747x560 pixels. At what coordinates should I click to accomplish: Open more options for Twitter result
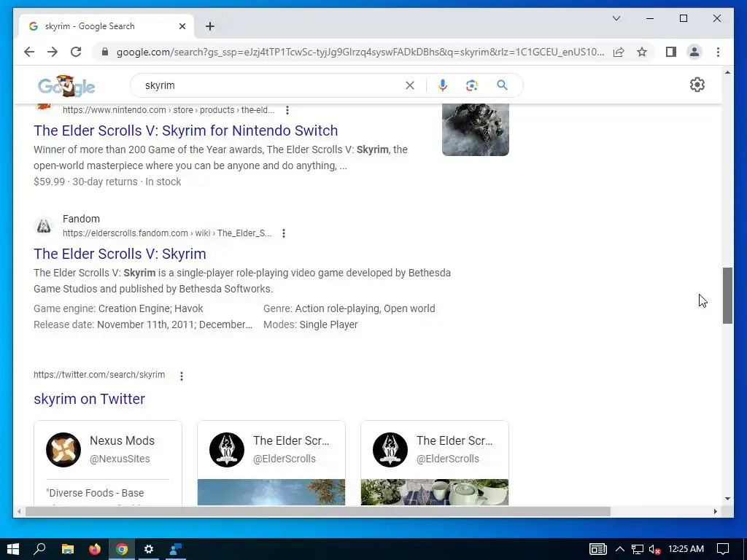click(182, 376)
